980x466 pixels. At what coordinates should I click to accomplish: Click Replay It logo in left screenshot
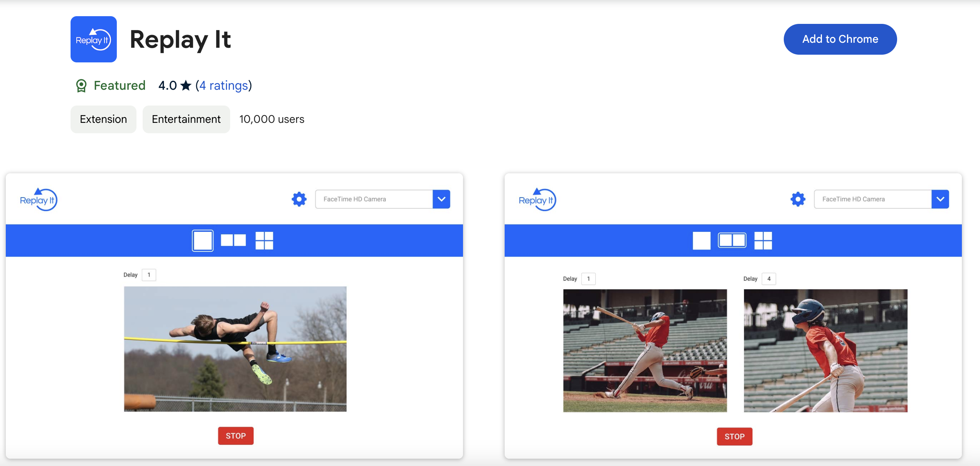coord(39,199)
